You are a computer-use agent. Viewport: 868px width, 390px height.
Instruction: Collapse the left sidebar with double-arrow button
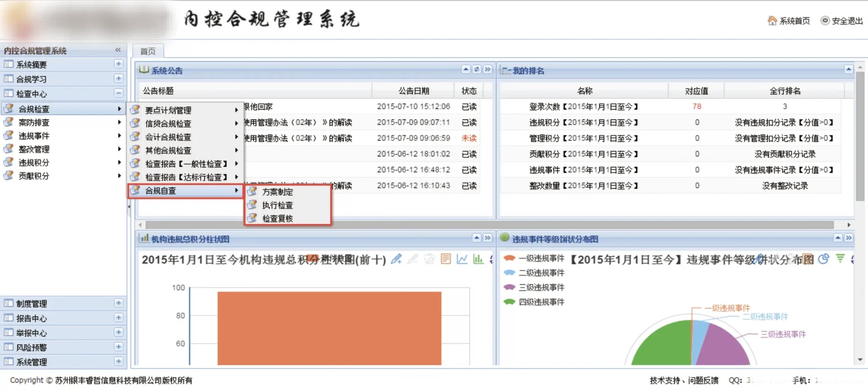pyautogui.click(x=118, y=50)
